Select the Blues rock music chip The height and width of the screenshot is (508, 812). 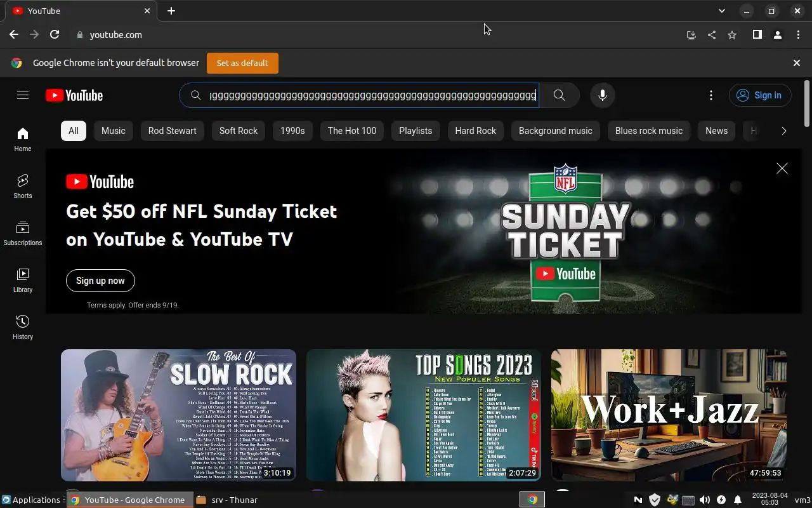click(x=649, y=131)
